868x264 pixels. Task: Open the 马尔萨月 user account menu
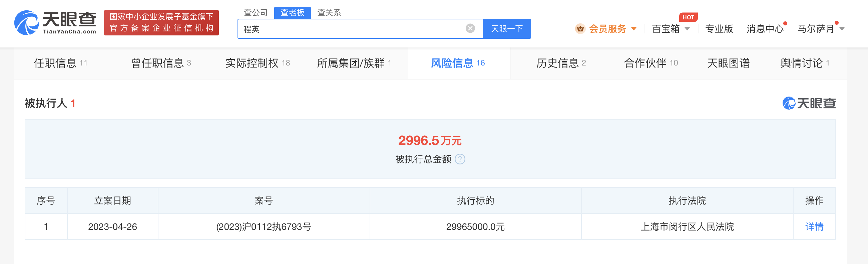pyautogui.click(x=820, y=29)
